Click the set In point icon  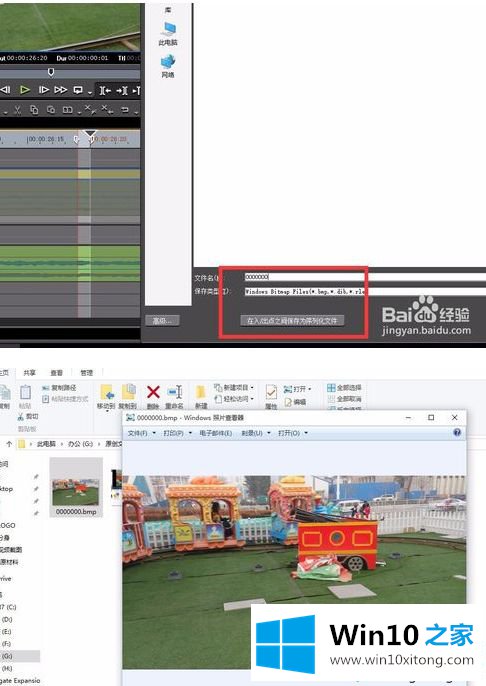click(x=105, y=91)
